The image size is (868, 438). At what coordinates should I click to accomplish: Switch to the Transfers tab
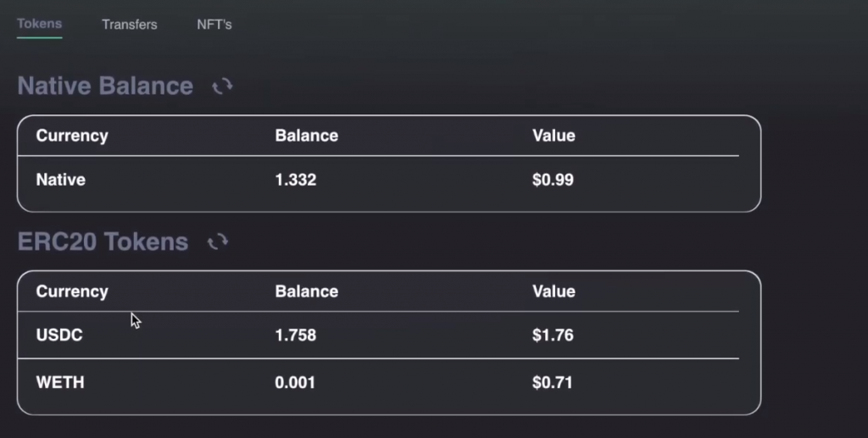click(x=130, y=25)
